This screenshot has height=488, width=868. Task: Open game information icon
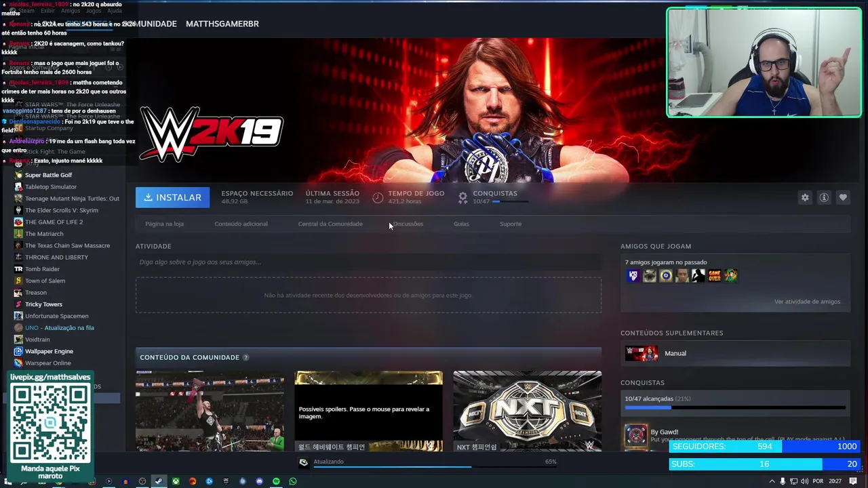[x=824, y=197]
